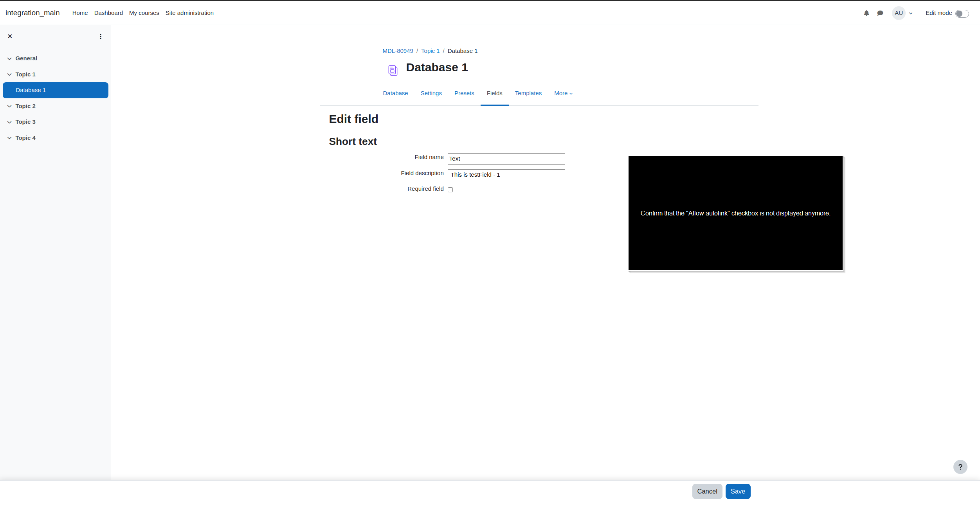Image resolution: width=980 pixels, height=510 pixels.
Task: Switch to the Database tab
Action: [x=395, y=93]
